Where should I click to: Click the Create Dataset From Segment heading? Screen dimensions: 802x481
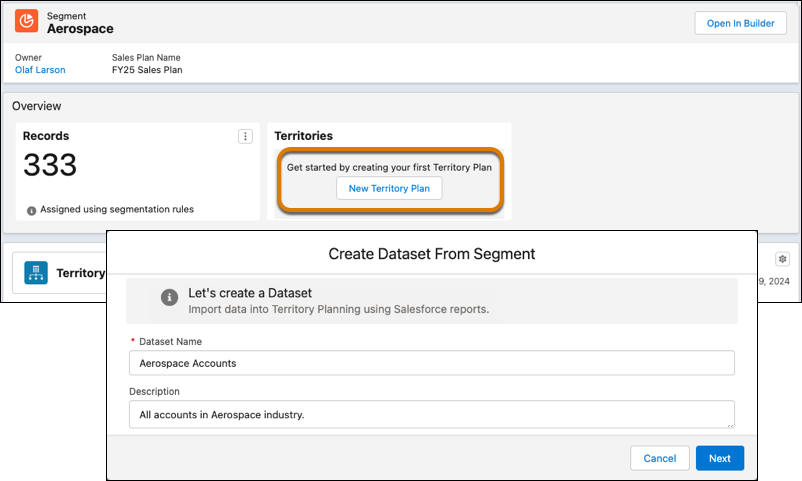(x=431, y=254)
